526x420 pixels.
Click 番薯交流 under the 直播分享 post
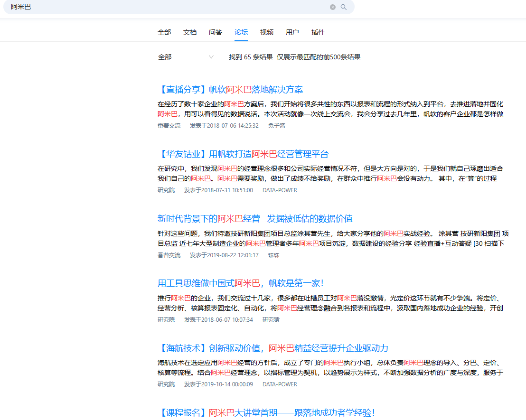click(169, 125)
